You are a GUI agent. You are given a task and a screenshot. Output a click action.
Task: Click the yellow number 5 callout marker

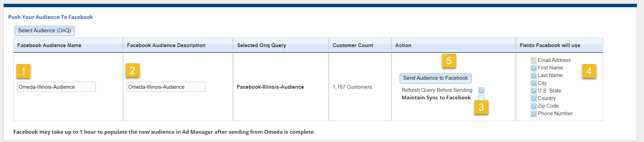coord(449,61)
